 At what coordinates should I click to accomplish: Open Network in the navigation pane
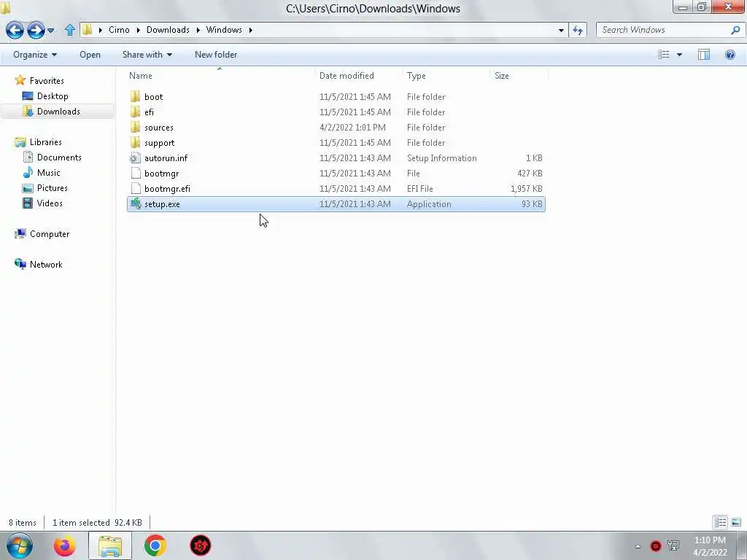click(46, 264)
